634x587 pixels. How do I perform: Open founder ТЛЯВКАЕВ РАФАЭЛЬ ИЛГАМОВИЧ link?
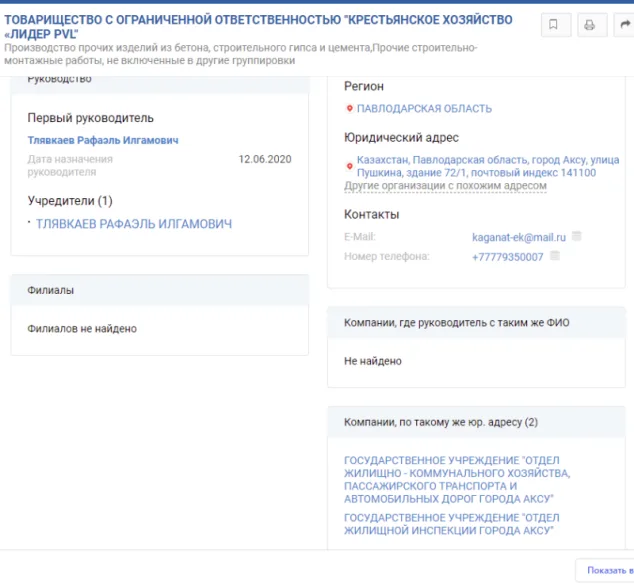coord(133,224)
